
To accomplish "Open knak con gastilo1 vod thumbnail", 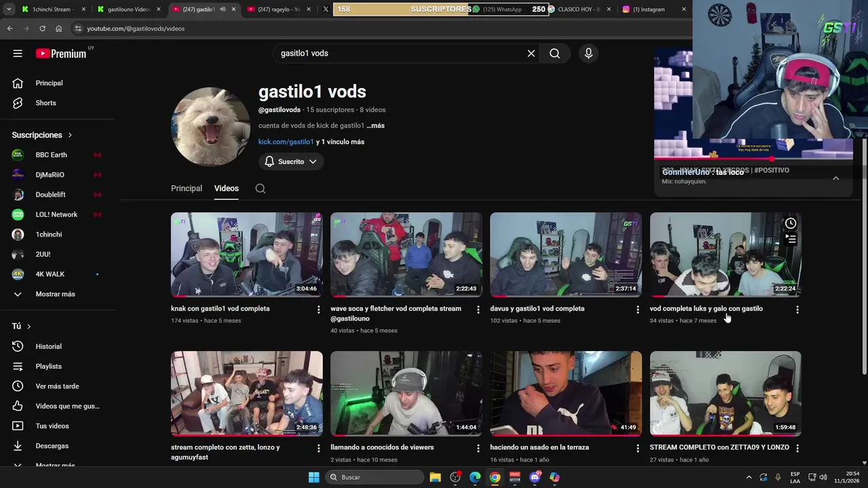I will pyautogui.click(x=247, y=255).
